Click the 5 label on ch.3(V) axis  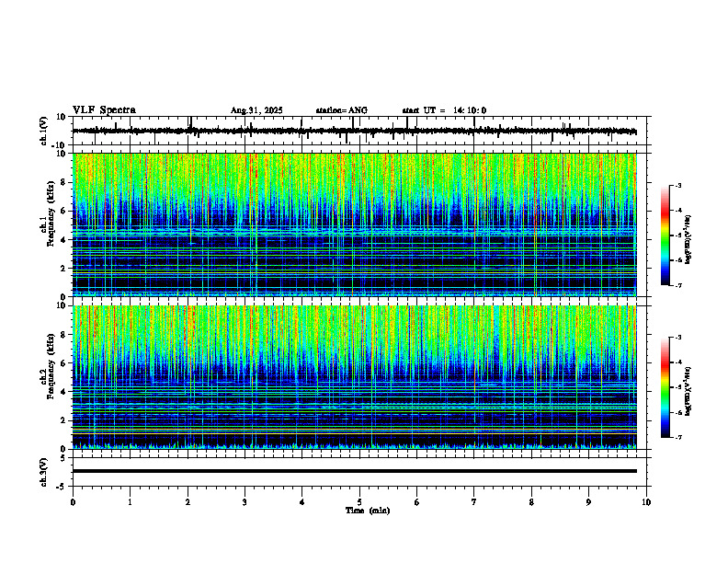(64, 458)
